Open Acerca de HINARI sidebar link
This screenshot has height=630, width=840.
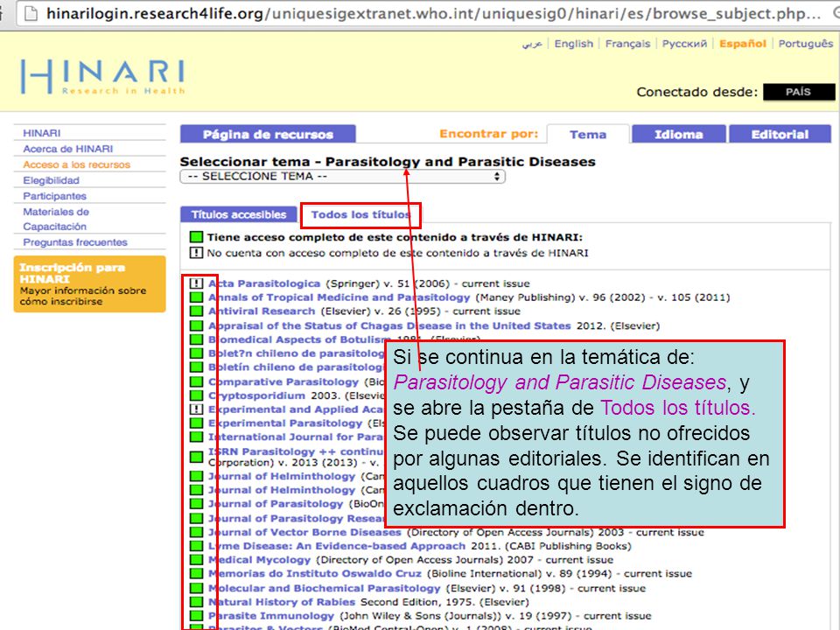coord(68,149)
